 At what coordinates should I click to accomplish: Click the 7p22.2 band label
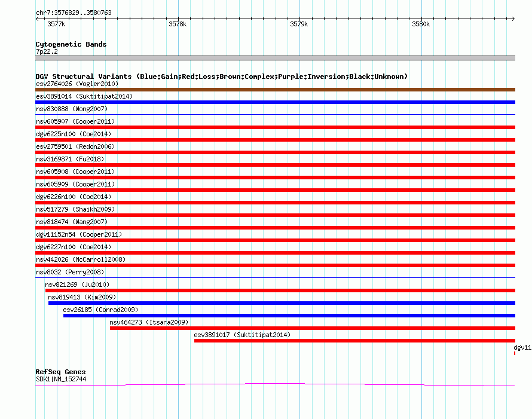point(47,51)
